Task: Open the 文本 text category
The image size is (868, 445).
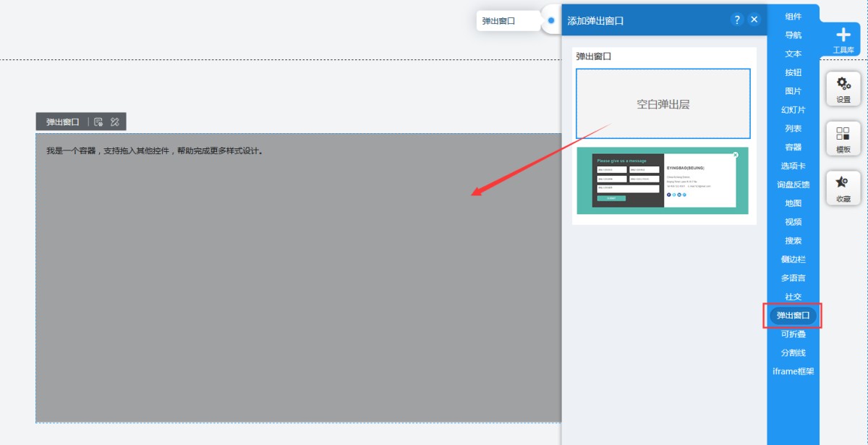Action: 793,54
